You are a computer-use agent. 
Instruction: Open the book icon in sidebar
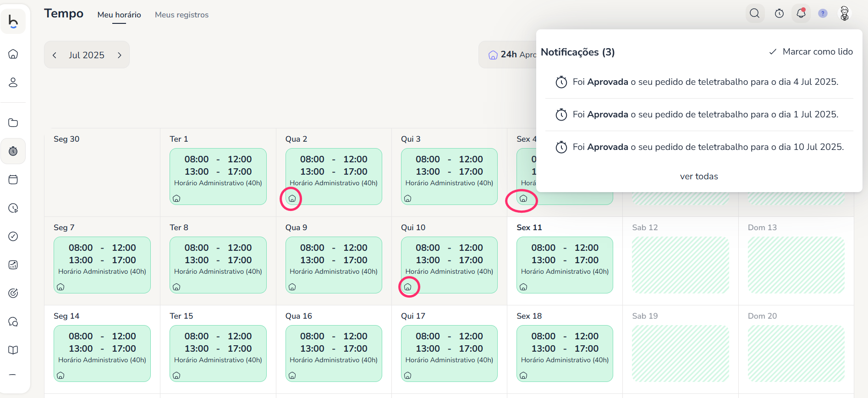pos(13,350)
